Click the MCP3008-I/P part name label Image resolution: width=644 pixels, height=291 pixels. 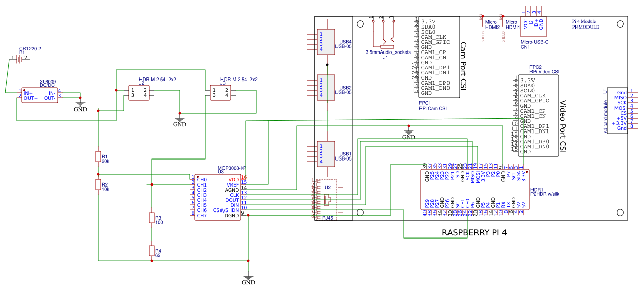232,168
